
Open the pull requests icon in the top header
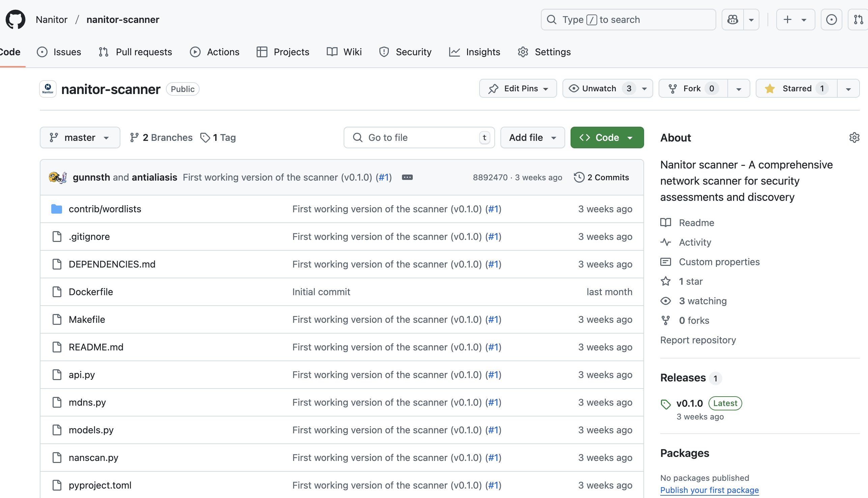(858, 20)
